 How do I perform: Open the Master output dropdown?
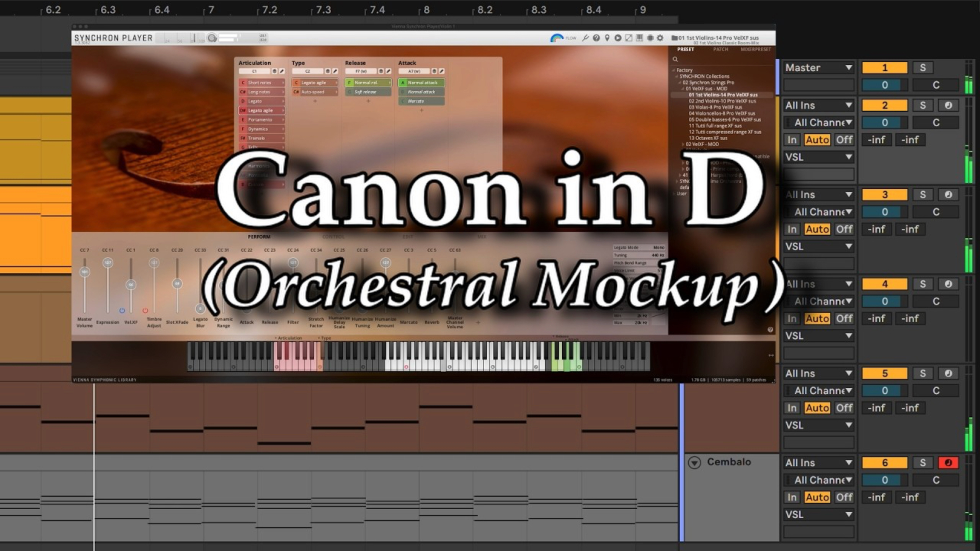click(x=818, y=68)
